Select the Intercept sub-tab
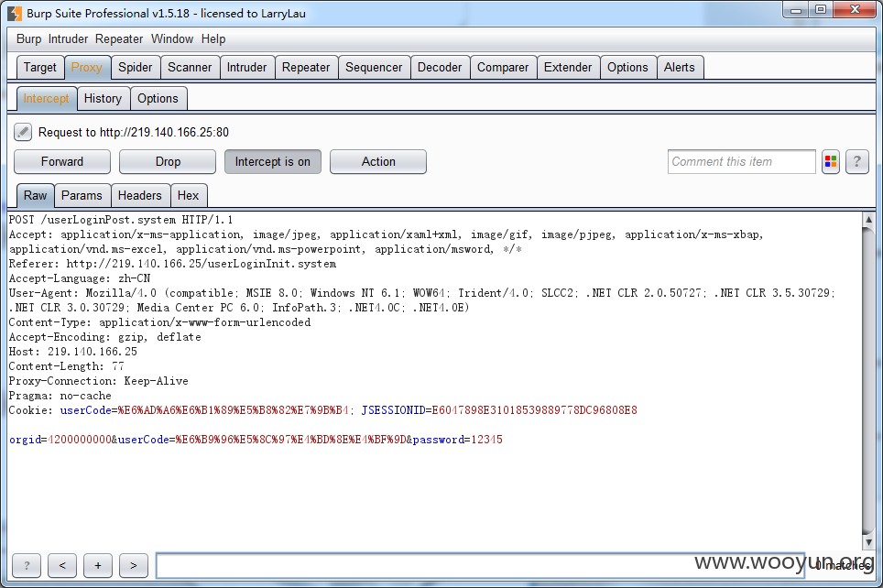 pyautogui.click(x=46, y=99)
